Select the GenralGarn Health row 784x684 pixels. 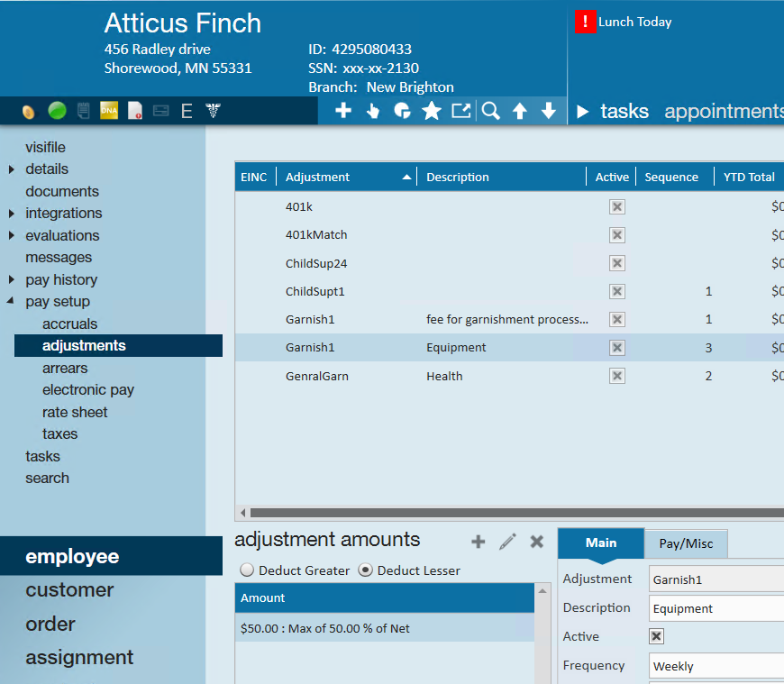(509, 376)
